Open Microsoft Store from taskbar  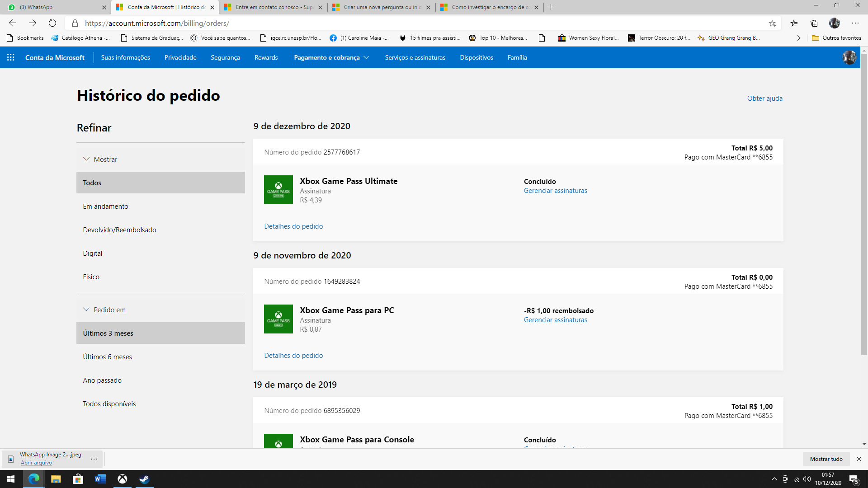click(x=78, y=479)
